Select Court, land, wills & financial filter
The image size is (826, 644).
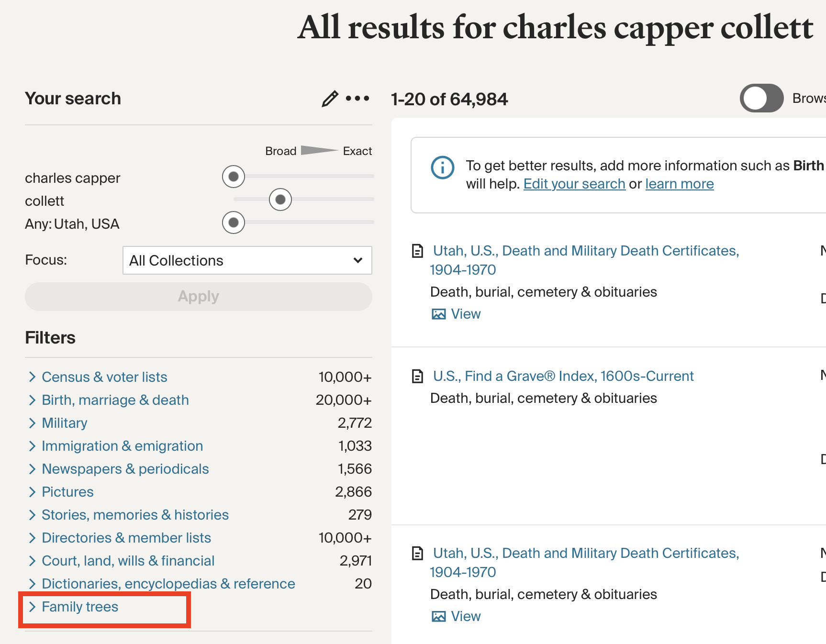pyautogui.click(x=128, y=561)
